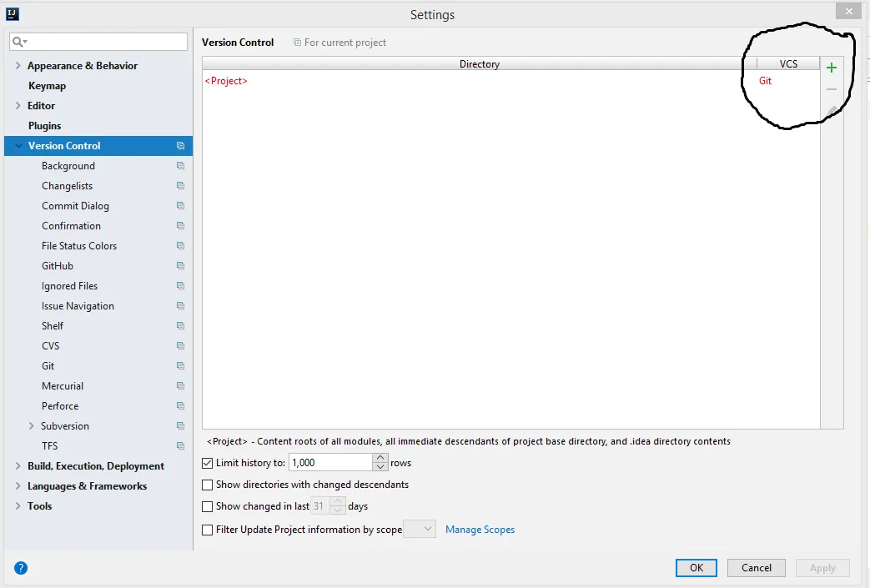Click project-level icon next to Git item
Image resolution: width=870 pixels, height=588 pixels.
[x=180, y=365]
